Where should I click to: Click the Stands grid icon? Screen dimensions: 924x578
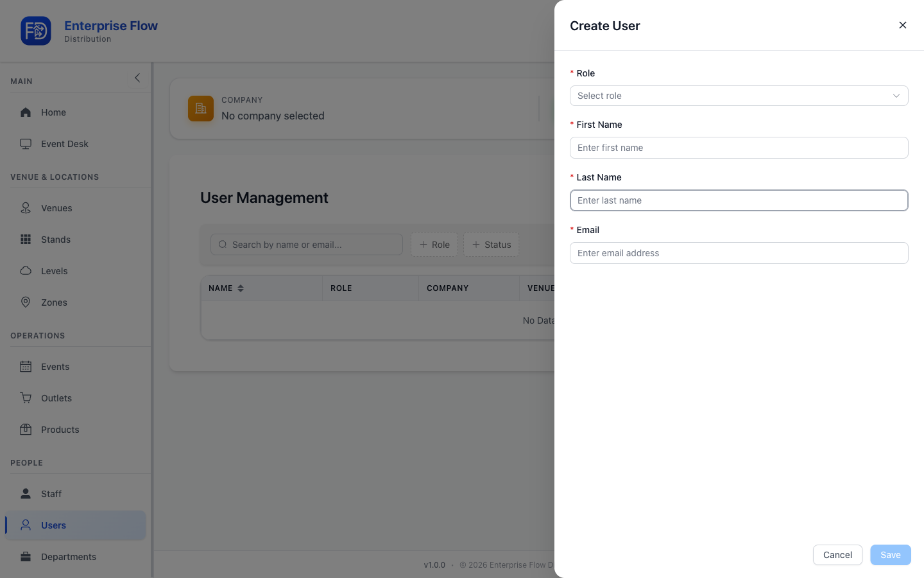26,240
